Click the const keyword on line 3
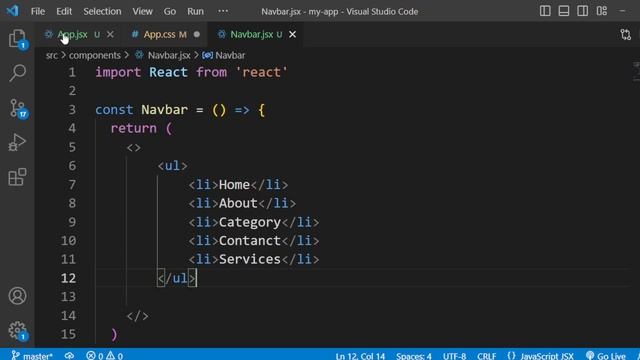 pyautogui.click(x=114, y=110)
